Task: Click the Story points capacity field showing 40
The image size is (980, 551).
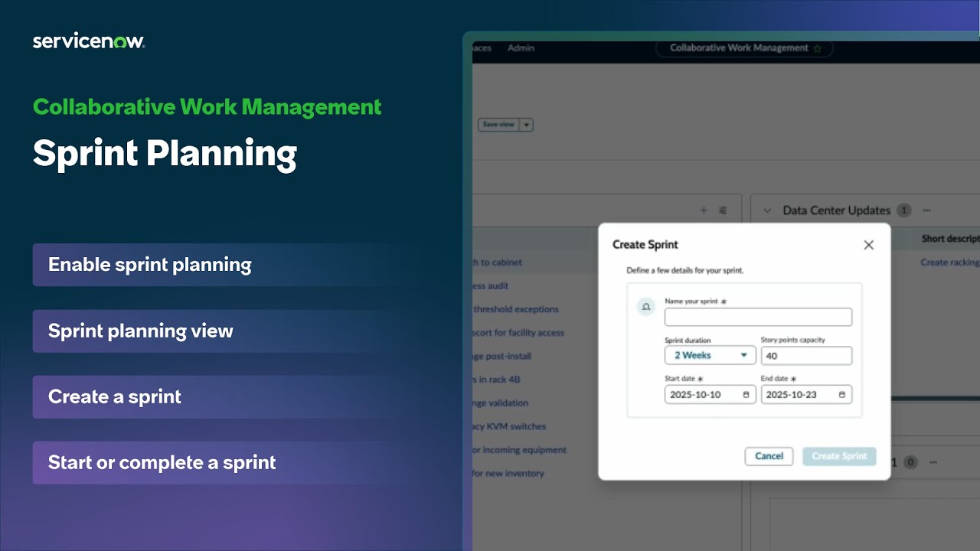Action: tap(806, 355)
